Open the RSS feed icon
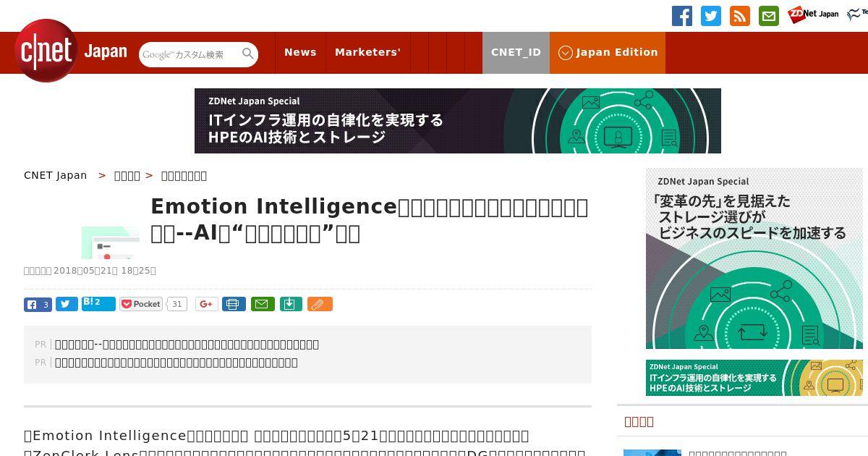The image size is (868, 456). pos(740,16)
